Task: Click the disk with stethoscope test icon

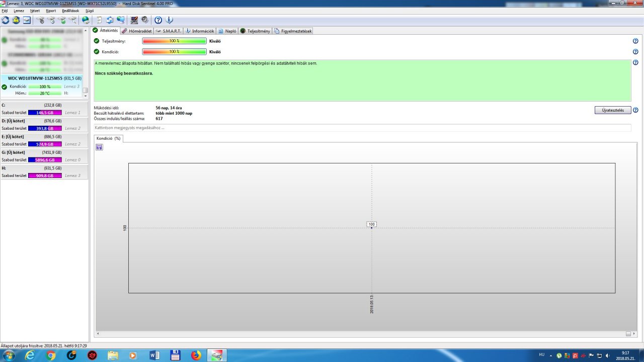Action: pyautogui.click(x=40, y=20)
